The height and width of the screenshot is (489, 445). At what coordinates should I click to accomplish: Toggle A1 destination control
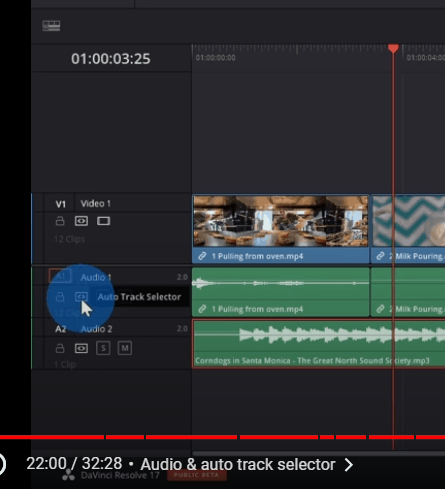coord(60,276)
